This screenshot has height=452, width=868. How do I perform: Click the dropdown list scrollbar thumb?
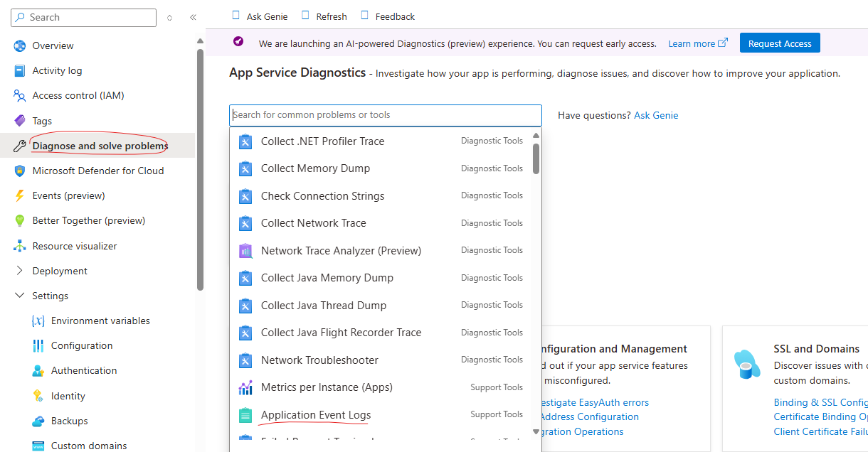pyautogui.click(x=536, y=158)
